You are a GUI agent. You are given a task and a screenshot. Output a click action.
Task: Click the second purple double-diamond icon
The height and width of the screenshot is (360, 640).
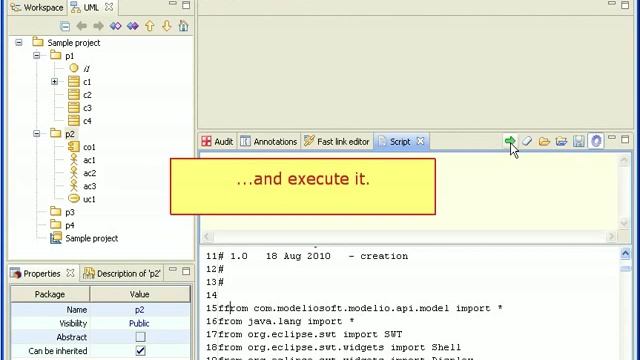click(x=133, y=26)
